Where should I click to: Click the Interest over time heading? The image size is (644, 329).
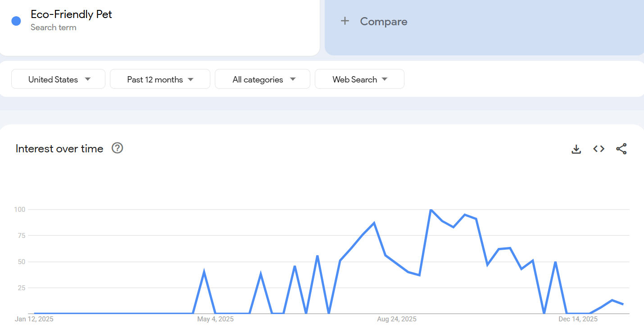coord(59,149)
